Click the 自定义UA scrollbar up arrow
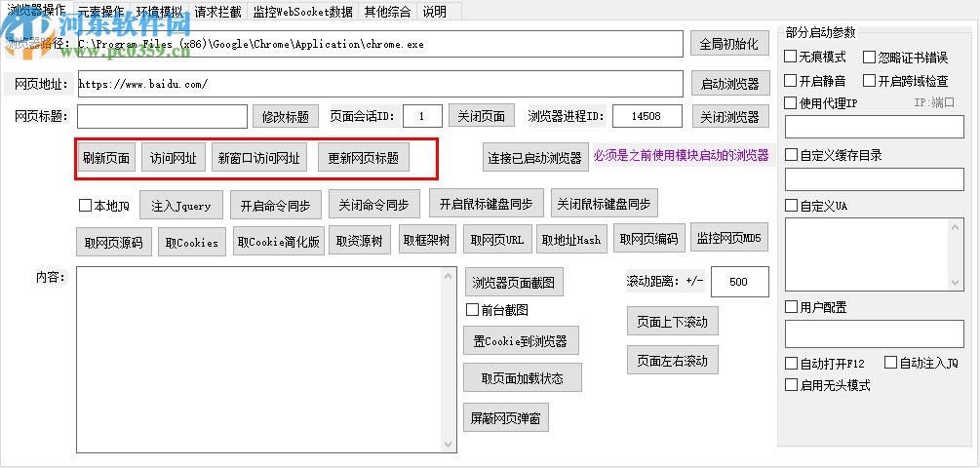980x468 pixels. (x=957, y=226)
